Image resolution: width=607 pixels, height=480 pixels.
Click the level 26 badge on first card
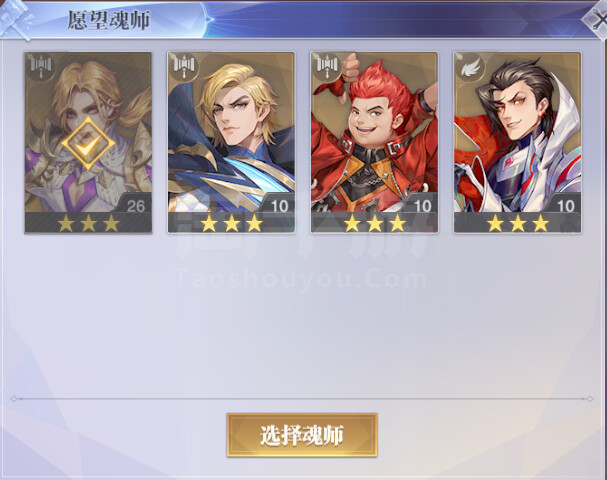click(x=135, y=206)
